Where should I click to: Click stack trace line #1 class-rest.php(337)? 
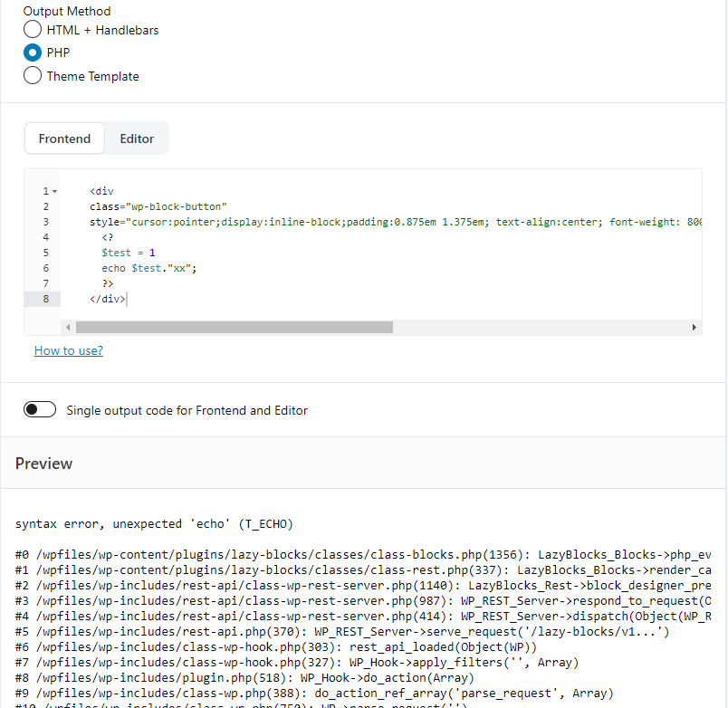tap(363, 570)
